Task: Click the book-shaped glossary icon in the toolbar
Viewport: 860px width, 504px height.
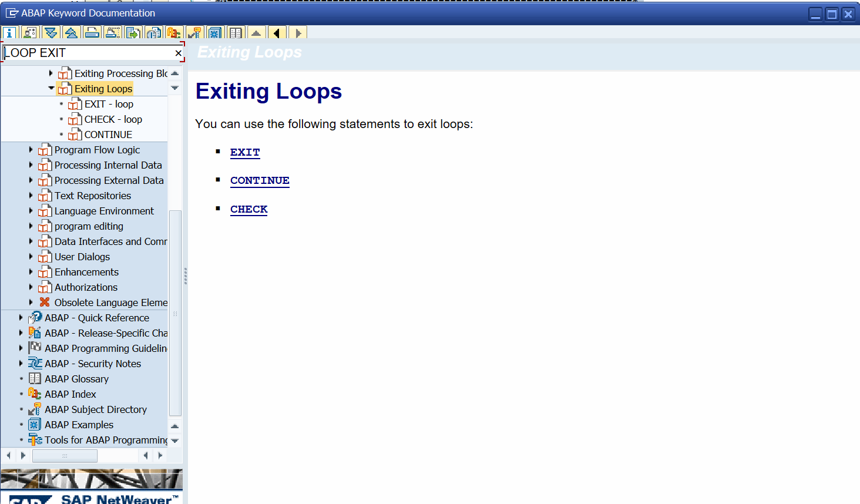Action: (x=236, y=33)
